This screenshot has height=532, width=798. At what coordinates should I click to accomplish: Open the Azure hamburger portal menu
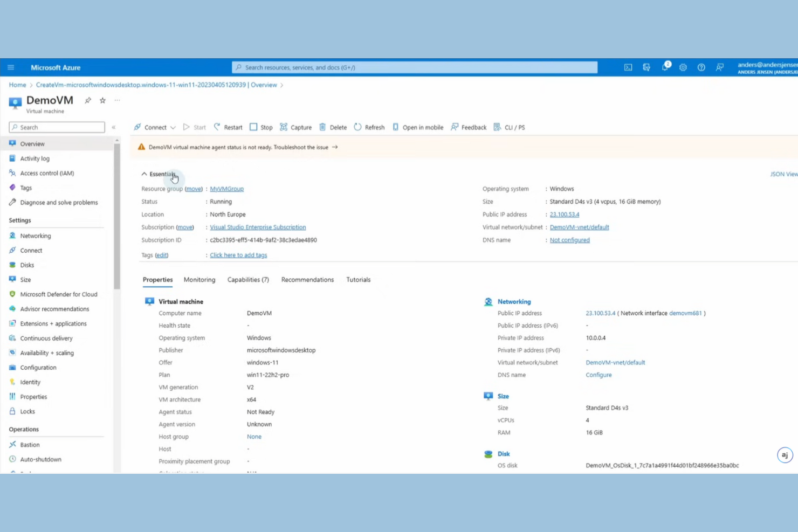tap(11, 67)
